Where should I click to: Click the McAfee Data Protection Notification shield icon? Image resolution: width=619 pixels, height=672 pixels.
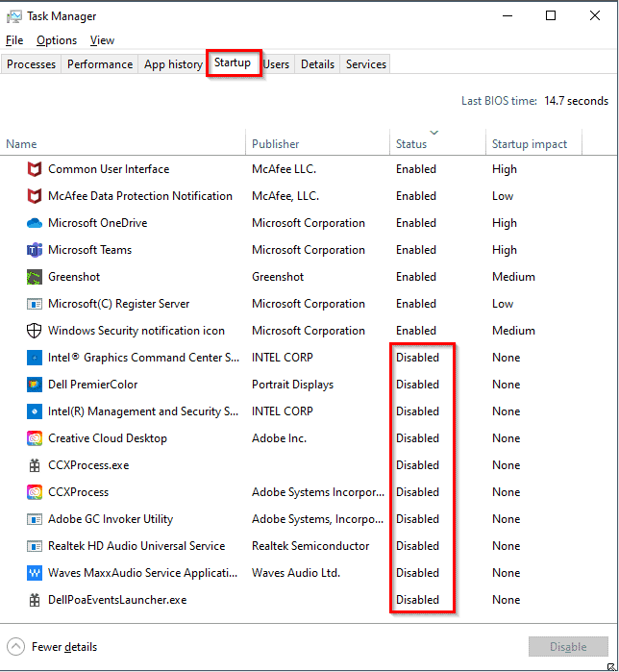tap(35, 196)
